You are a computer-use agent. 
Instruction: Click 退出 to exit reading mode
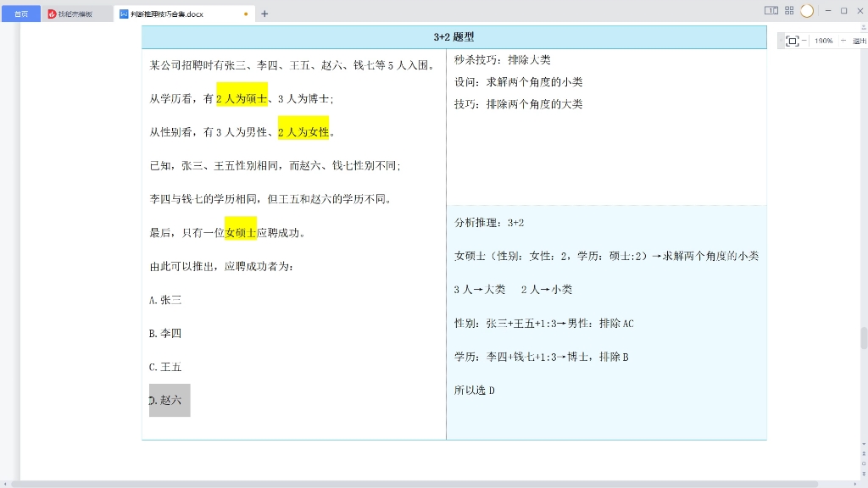[860, 40]
